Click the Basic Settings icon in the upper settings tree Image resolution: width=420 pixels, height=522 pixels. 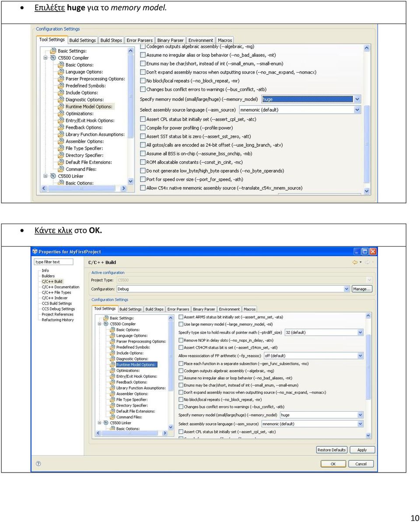point(53,51)
